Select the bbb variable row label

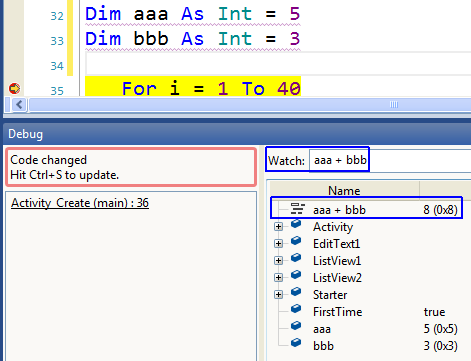point(323,346)
